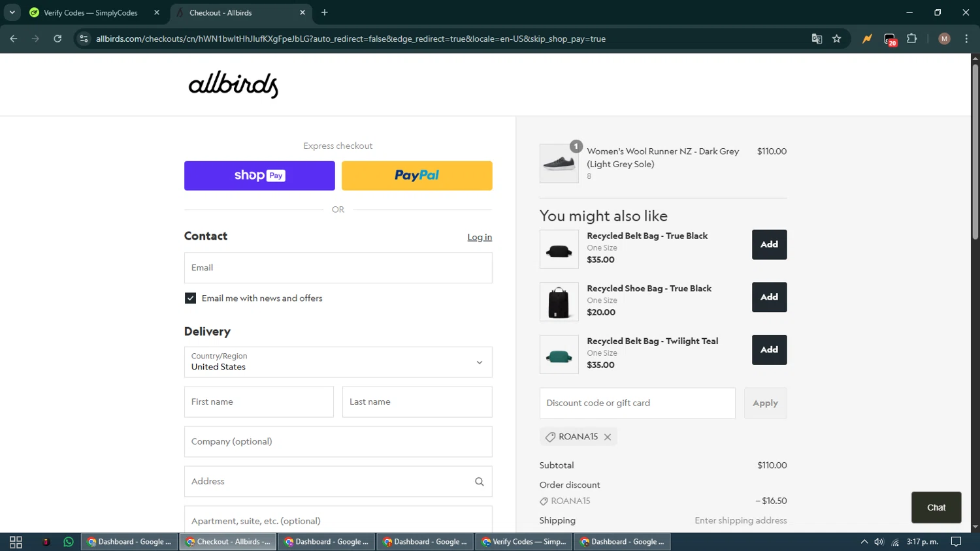Open the browser extensions puzzle icon
Screen dimensions: 980x551
pyautogui.click(x=912, y=39)
